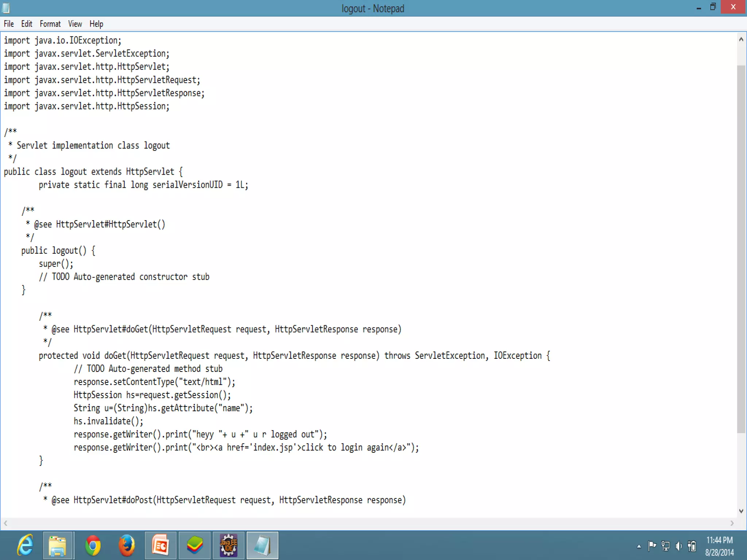This screenshot has width=747, height=560.
Task: Click the Notepad taskbar icon
Action: (262, 546)
